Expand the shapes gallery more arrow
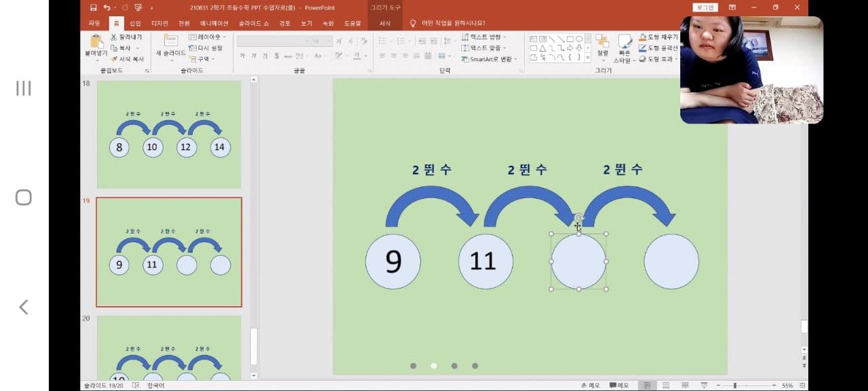The height and width of the screenshot is (391, 868). (587, 58)
